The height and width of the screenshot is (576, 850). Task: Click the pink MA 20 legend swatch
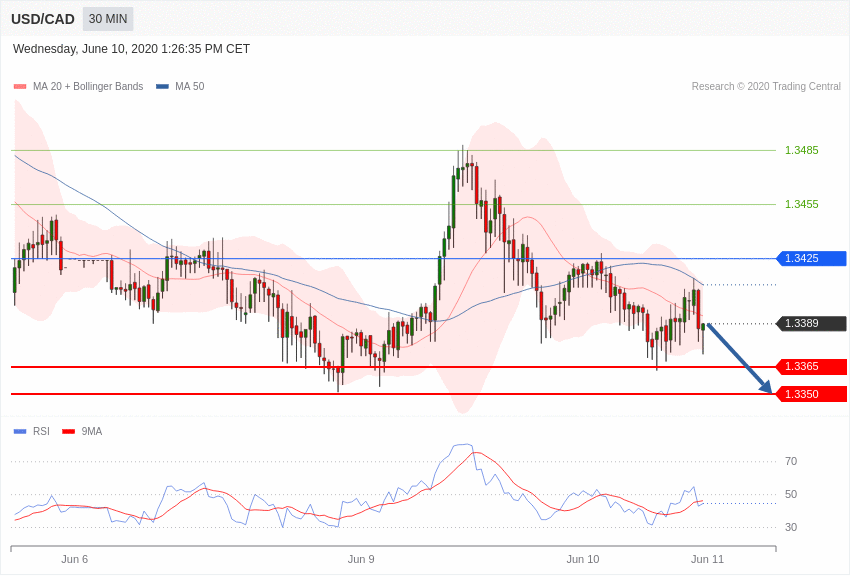click(20, 86)
